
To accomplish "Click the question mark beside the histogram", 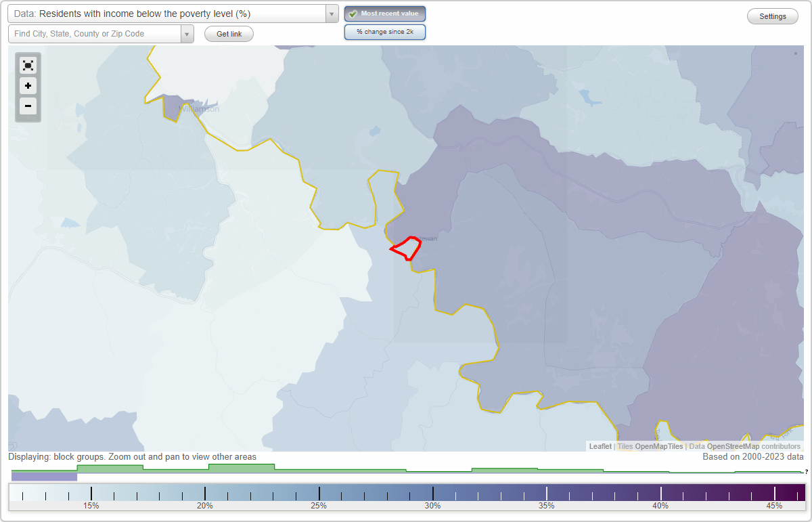I will click(807, 472).
